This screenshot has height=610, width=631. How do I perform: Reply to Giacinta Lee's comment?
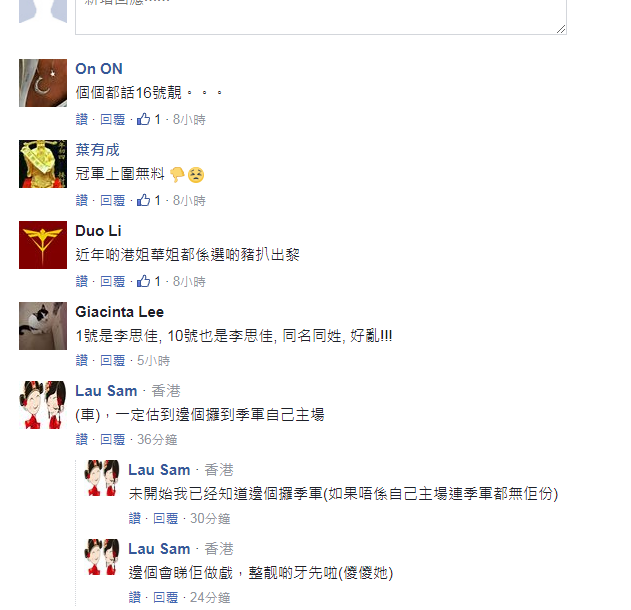click(113, 360)
